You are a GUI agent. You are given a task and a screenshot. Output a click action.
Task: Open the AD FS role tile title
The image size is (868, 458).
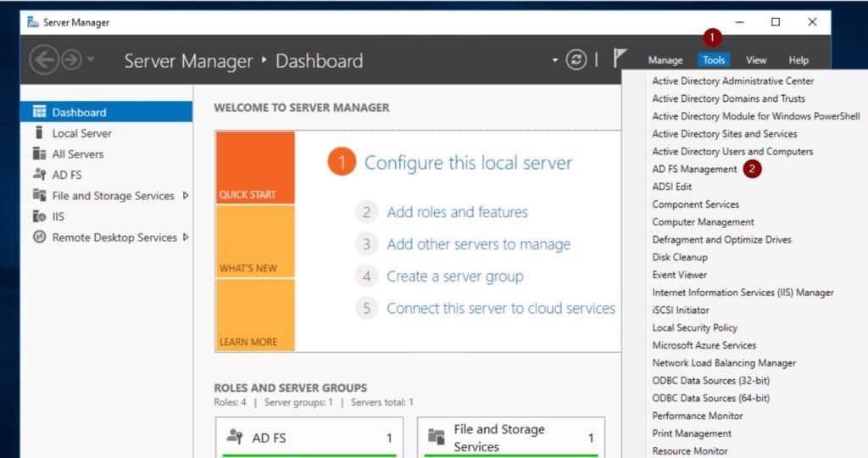[x=269, y=438]
